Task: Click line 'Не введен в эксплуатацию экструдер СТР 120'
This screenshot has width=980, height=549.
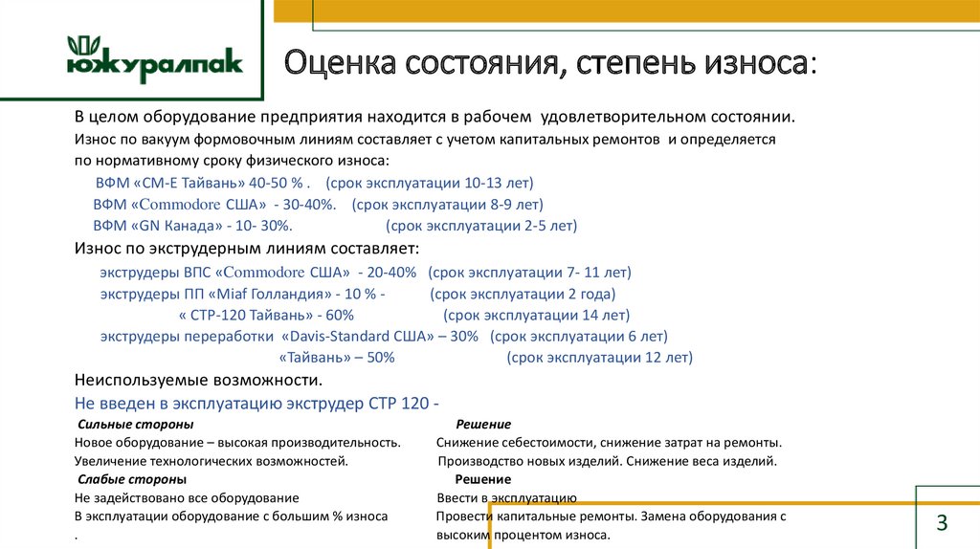Action: coord(252,404)
